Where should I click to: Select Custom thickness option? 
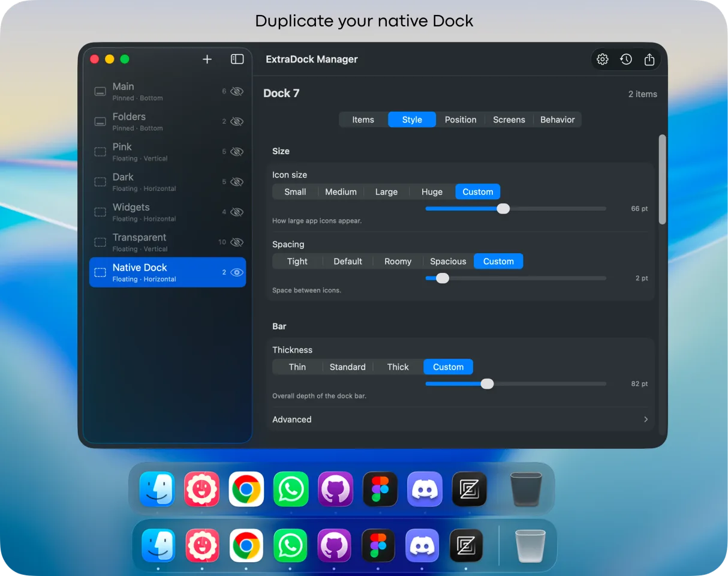click(449, 367)
